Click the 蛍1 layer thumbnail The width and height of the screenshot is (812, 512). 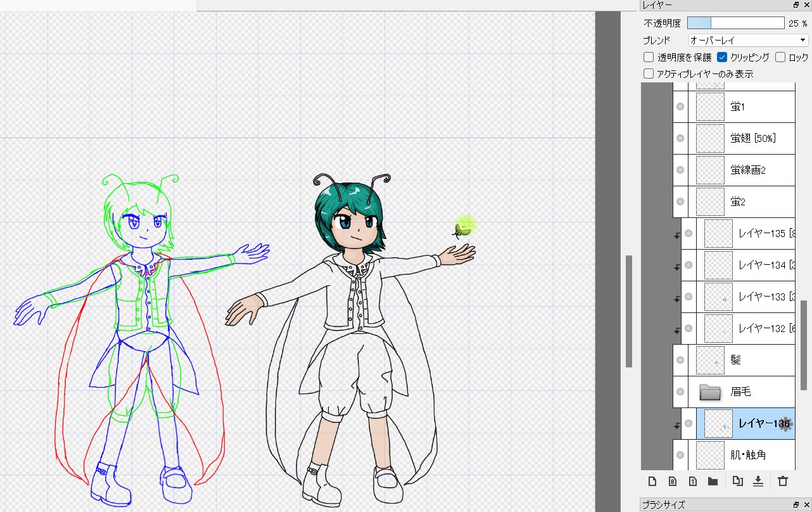pos(710,106)
